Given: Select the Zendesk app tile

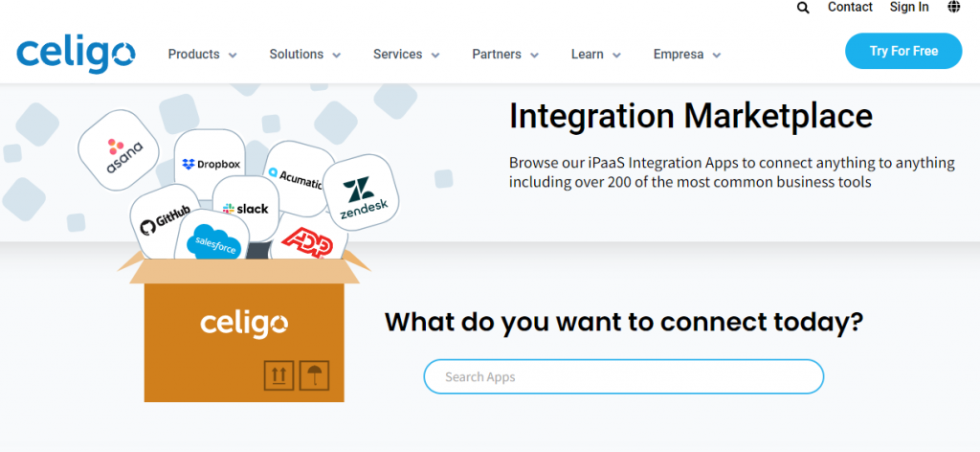Looking at the screenshot, I should (x=361, y=192).
